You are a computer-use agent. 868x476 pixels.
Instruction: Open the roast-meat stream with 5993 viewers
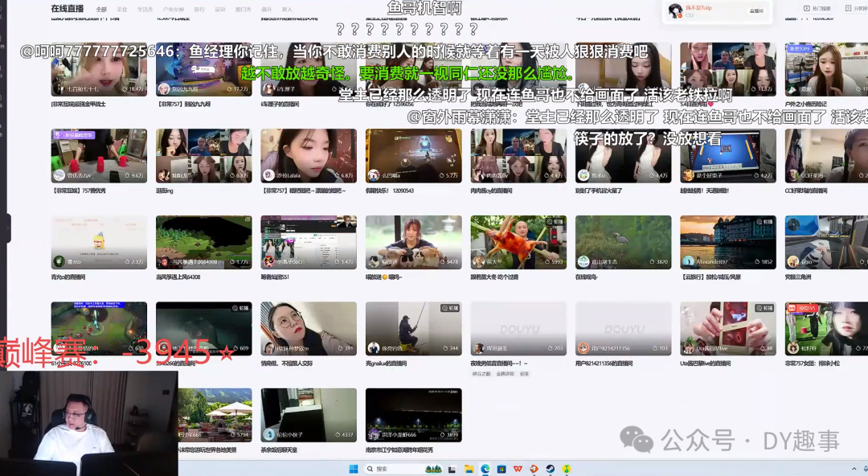click(518, 242)
